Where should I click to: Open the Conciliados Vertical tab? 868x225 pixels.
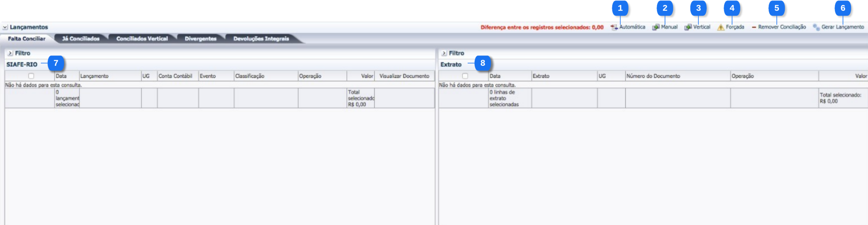(142, 39)
